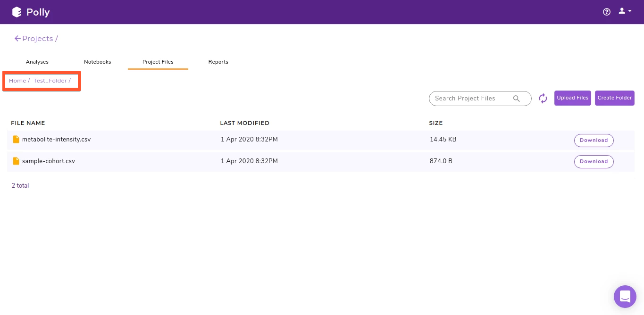Click the Upload Files button
The height and width of the screenshot is (315, 644).
click(x=572, y=98)
